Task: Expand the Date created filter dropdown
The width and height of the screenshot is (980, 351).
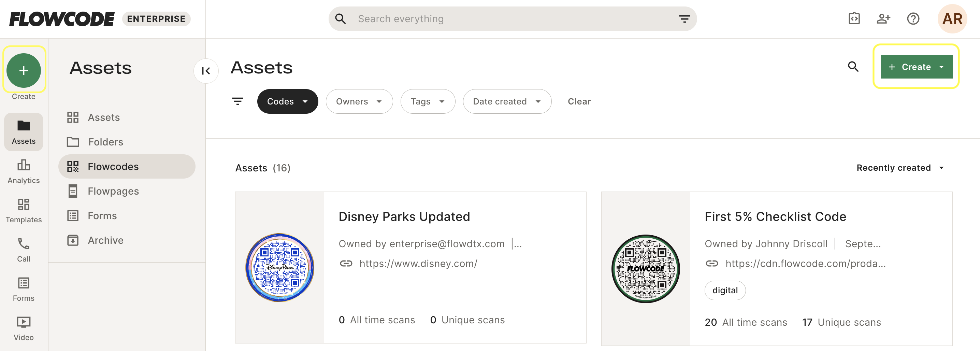Action: pos(507,101)
